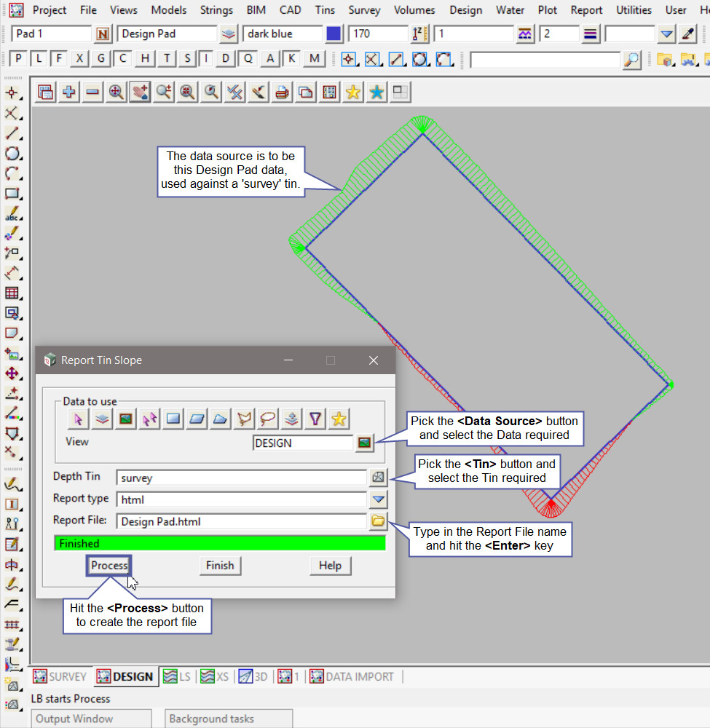Image resolution: width=710 pixels, height=728 pixels.
Task: Choose the lasso selection data source icon
Action: coord(269,419)
